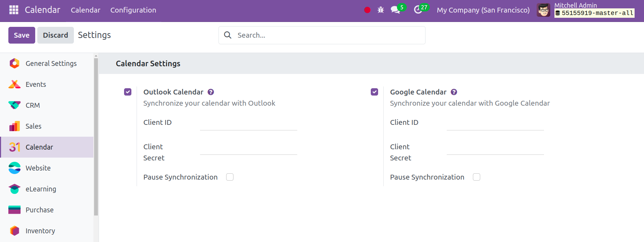Open the Calendar top menu item
The image size is (644, 242).
pyautogui.click(x=85, y=10)
